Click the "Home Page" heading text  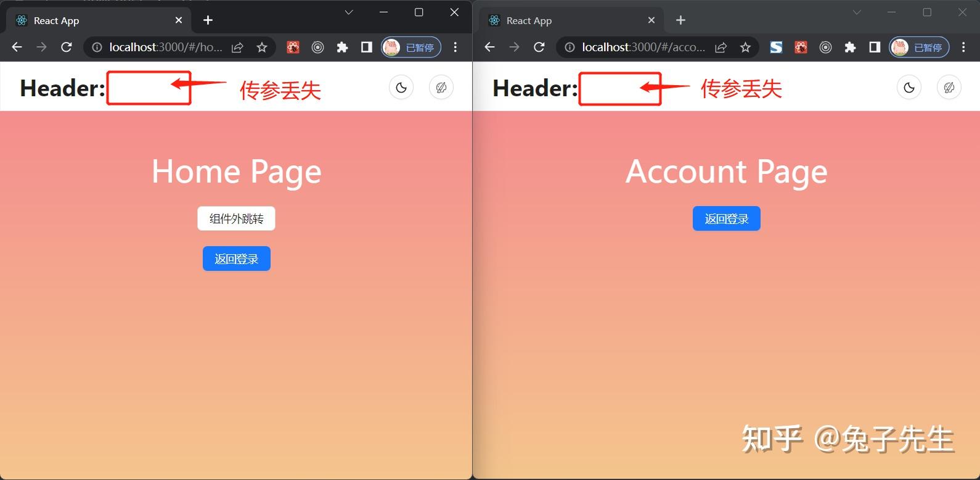(x=237, y=172)
